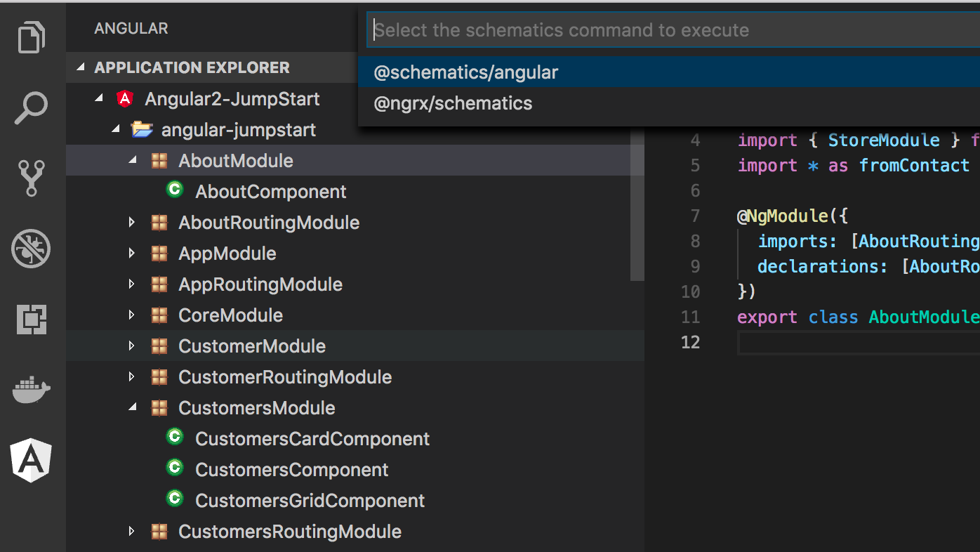Expand the CustomerModule tree node

coord(132,346)
